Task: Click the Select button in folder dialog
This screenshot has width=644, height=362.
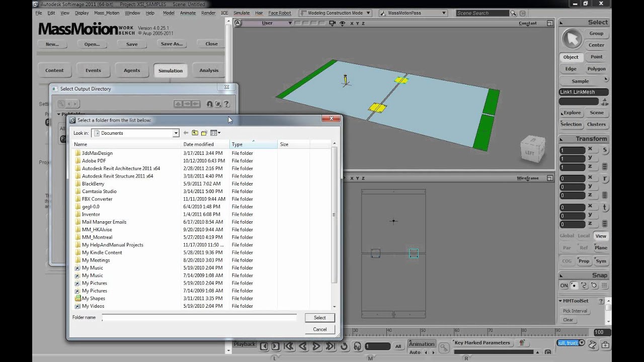Action: coord(320,318)
